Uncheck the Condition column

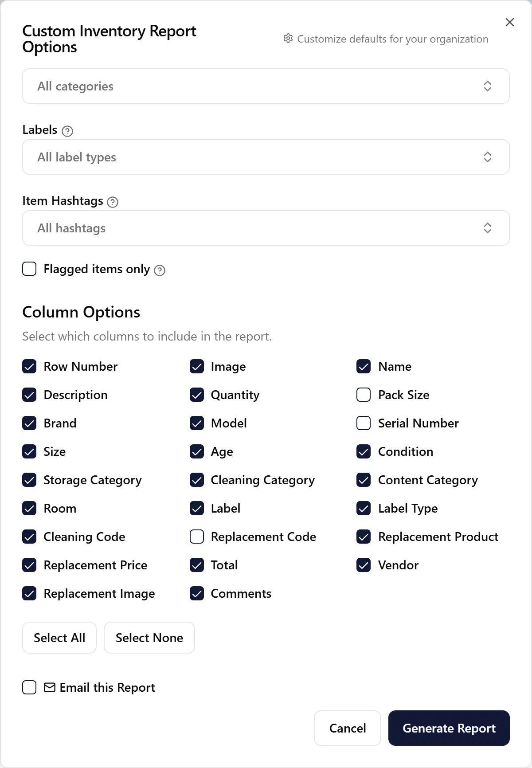click(364, 451)
